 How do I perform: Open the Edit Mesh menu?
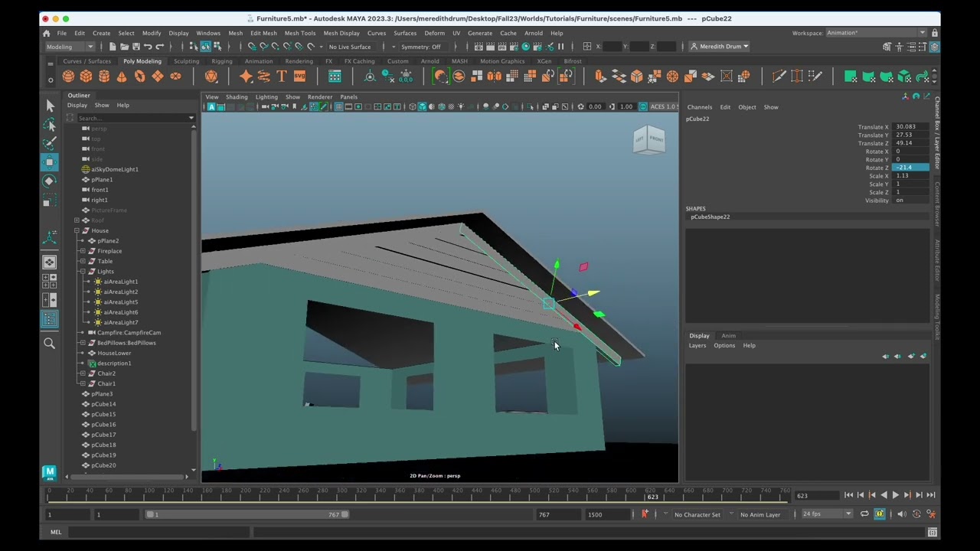[263, 33]
